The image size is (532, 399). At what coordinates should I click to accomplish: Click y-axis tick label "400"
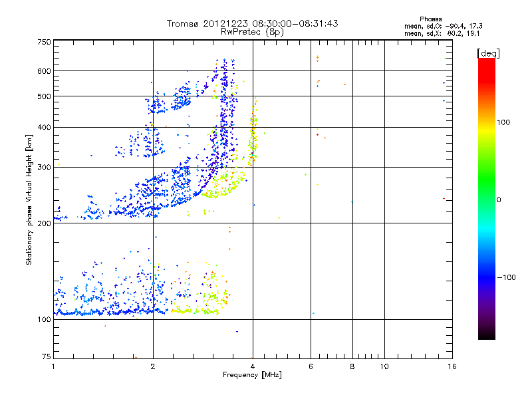(44, 128)
